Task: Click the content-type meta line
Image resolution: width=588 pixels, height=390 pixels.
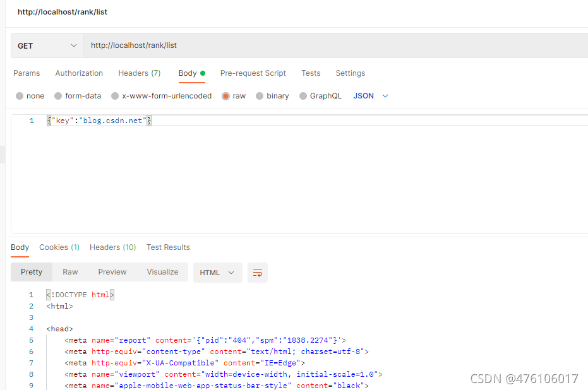Action: 217,352
